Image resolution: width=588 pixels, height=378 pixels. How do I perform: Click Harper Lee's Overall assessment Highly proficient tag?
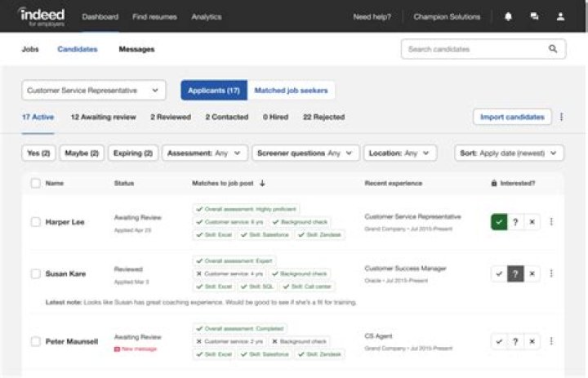[247, 209]
